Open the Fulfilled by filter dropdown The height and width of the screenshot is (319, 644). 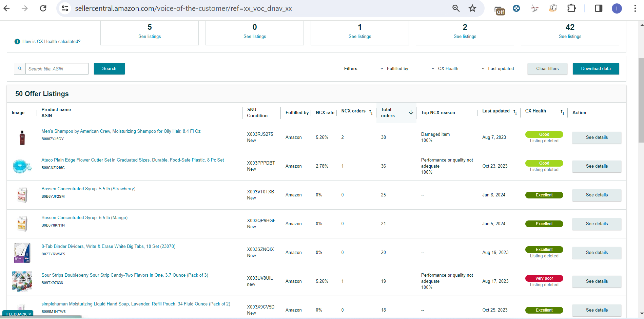(x=394, y=69)
